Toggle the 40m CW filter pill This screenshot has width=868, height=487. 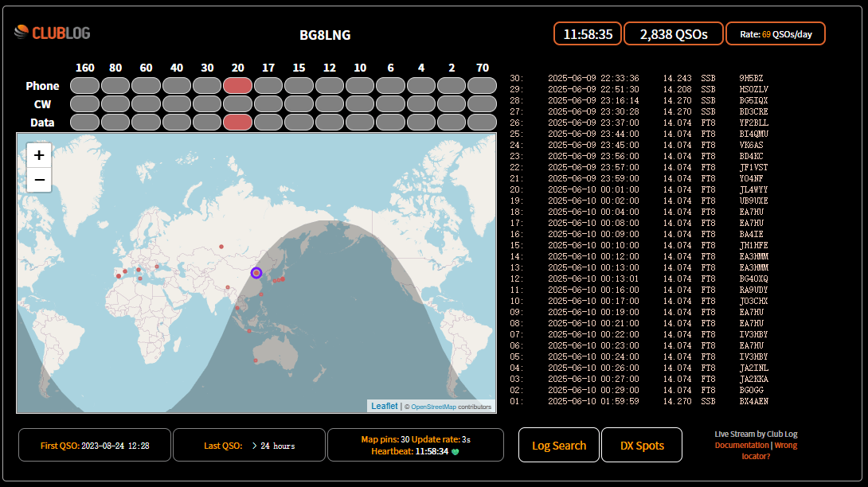[177, 104]
